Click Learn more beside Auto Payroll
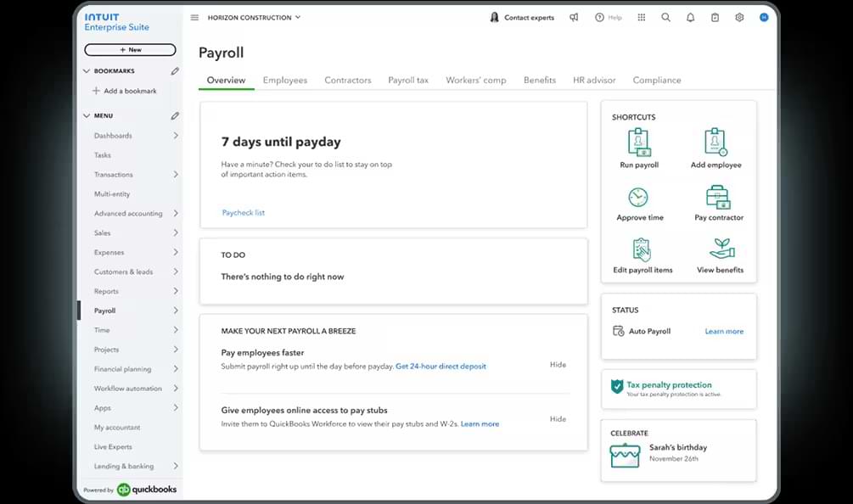 724,331
